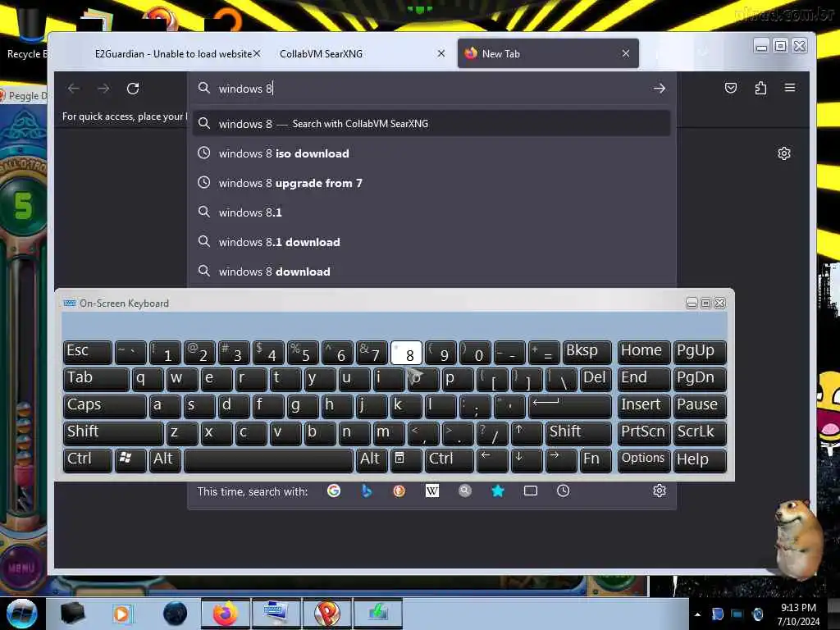Select the windows 8 download suggestion
This screenshot has width=840, height=630.
[x=431, y=272]
